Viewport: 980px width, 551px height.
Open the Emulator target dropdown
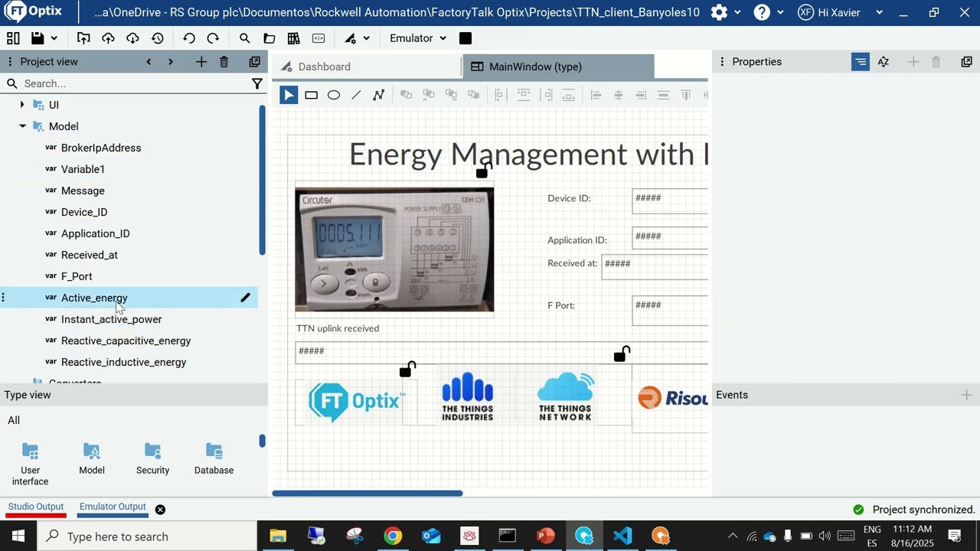(x=418, y=38)
